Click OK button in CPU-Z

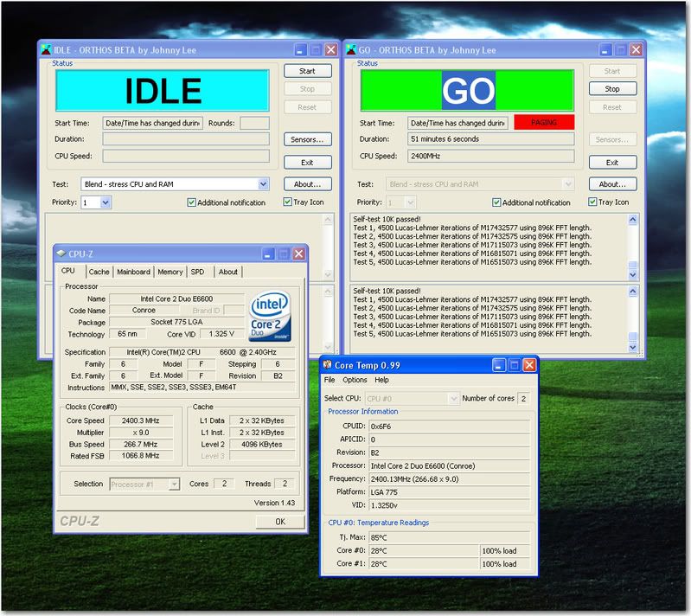pos(280,522)
